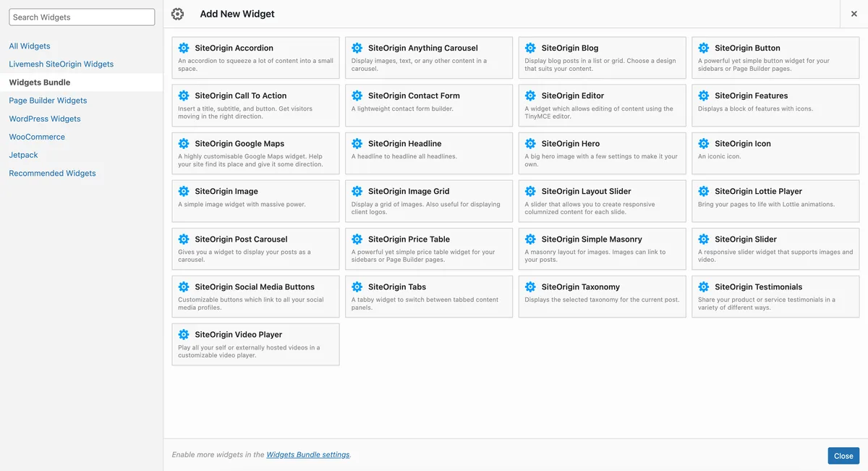868x471 pixels.
Task: Choose the SiteOrigin Hero title
Action: (x=571, y=143)
